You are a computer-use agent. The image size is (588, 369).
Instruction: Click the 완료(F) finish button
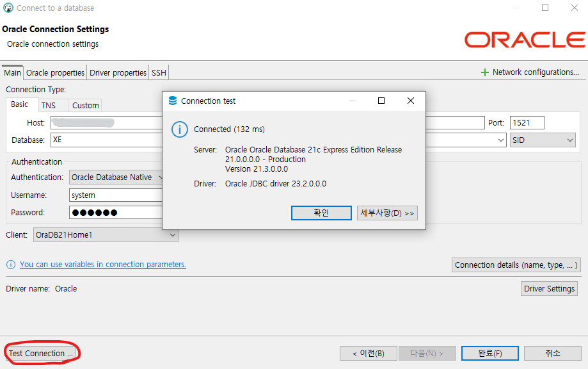coord(489,353)
